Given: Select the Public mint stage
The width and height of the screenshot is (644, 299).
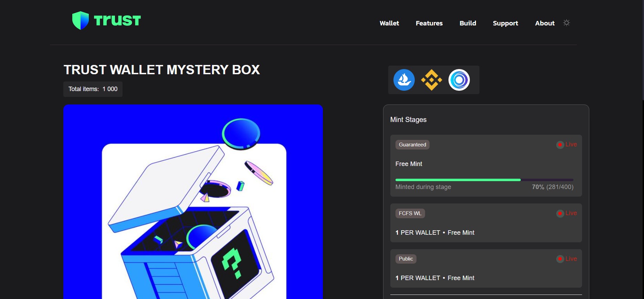Looking at the screenshot, I should click(486, 268).
